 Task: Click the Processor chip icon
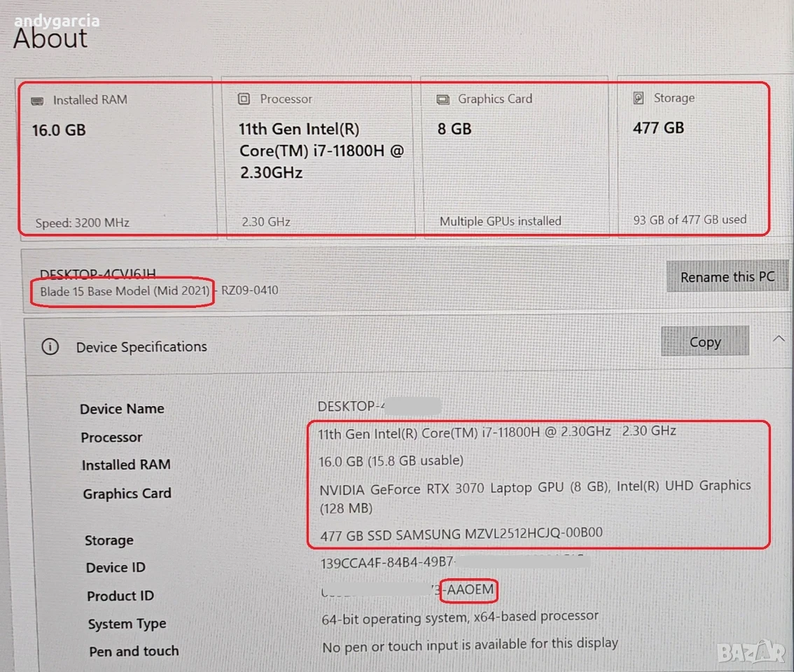pos(244,99)
